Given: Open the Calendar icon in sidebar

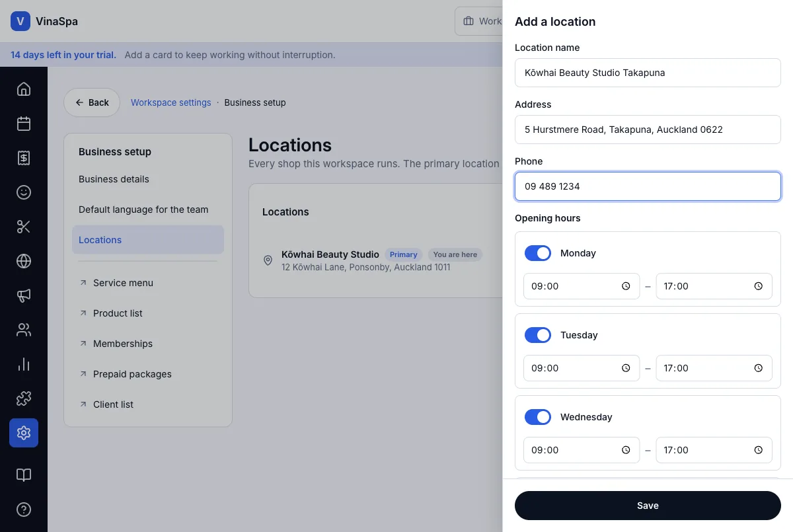Looking at the screenshot, I should (x=24, y=124).
